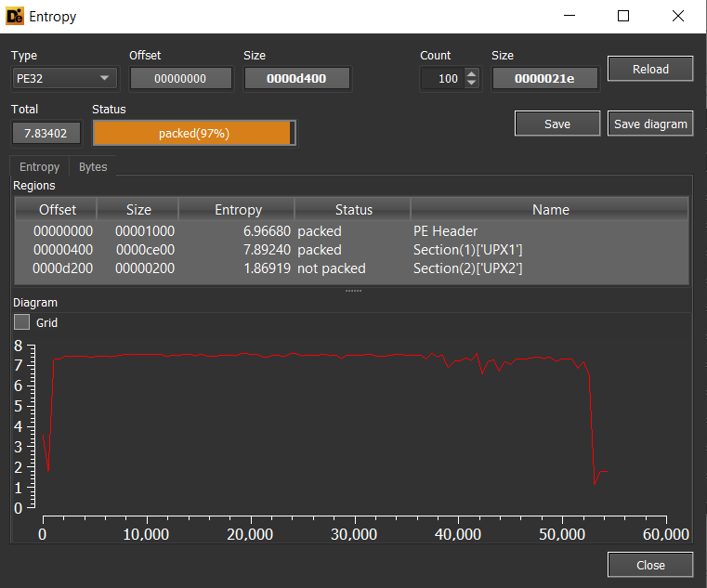Click the Offset input field

click(179, 79)
